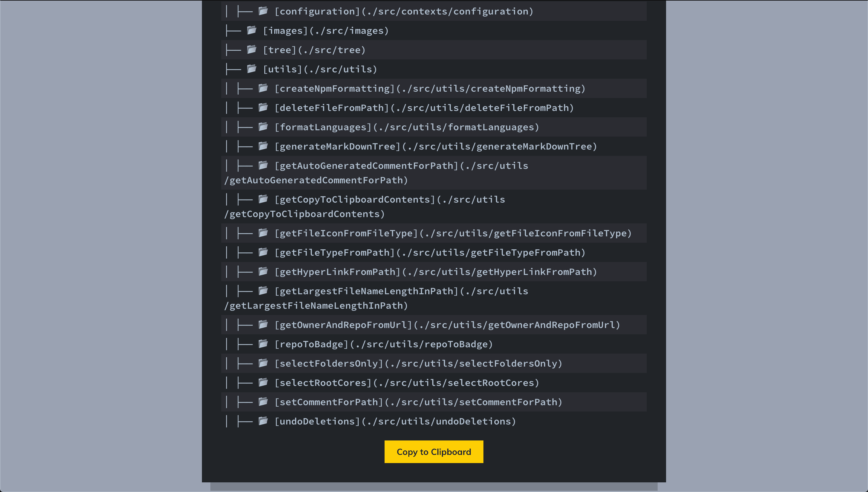Viewport: 868px width, 492px height.
Task: Click folder icon beside getFileIconFromFileType row
Action: 263,233
